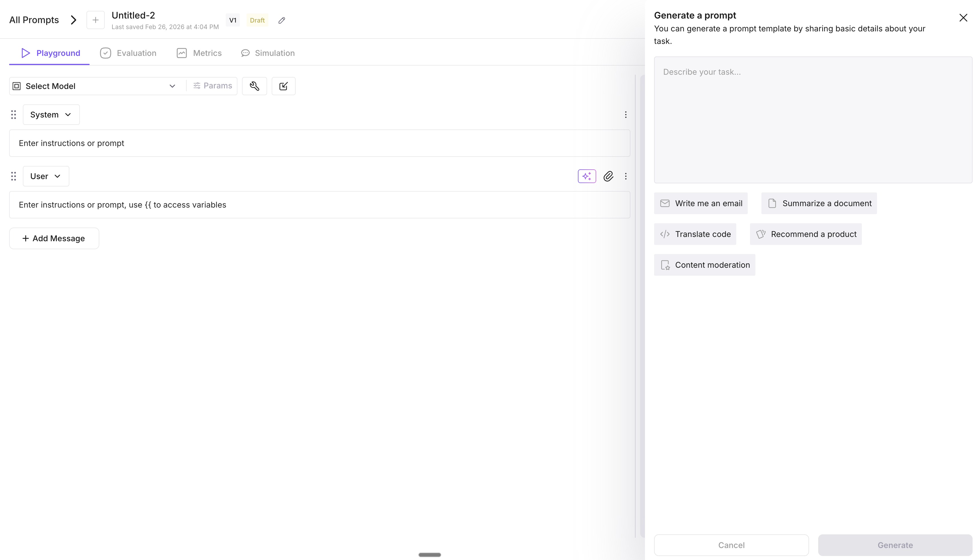Expand the User role dropdown
Image resolution: width=980 pixels, height=560 pixels.
46,176
